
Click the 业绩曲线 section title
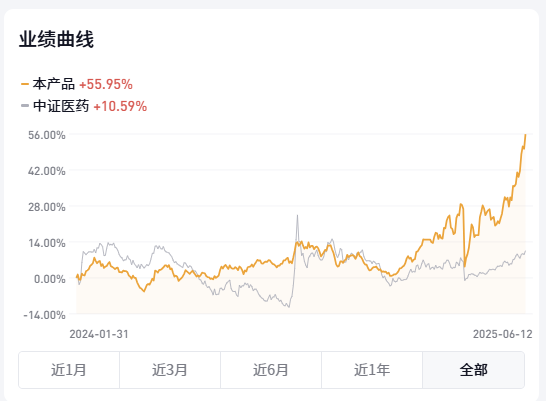tap(56, 39)
